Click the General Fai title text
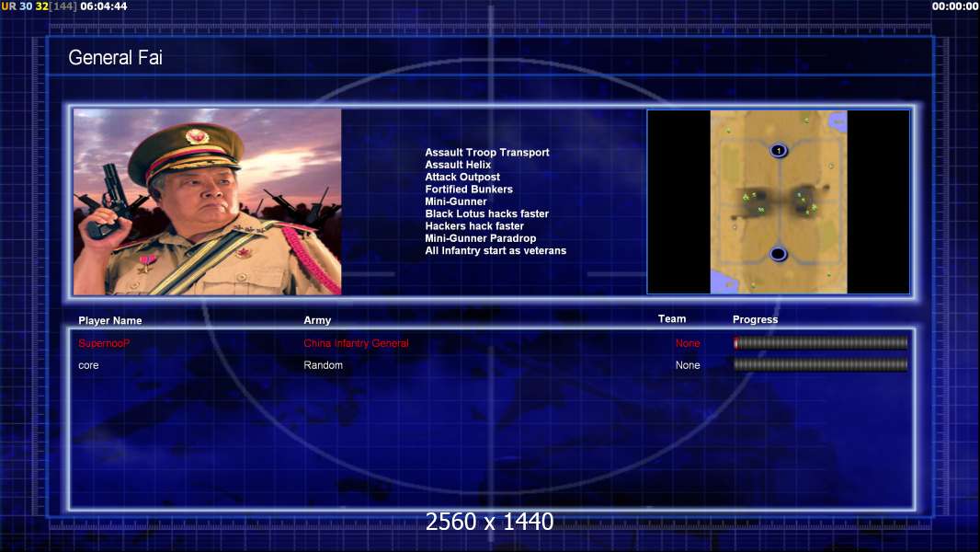This screenshot has height=552, width=980. (x=115, y=58)
